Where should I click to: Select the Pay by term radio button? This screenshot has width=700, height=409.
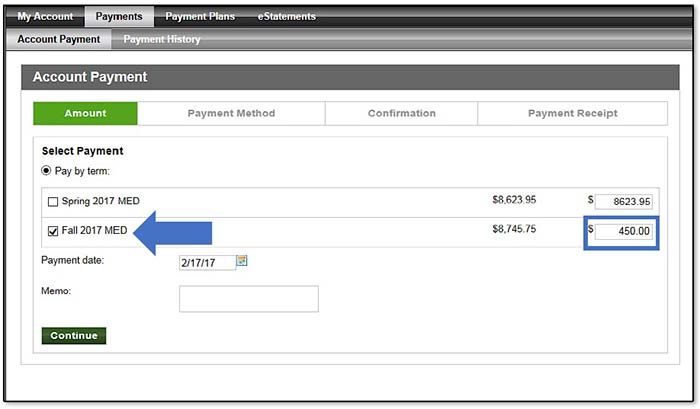46,171
